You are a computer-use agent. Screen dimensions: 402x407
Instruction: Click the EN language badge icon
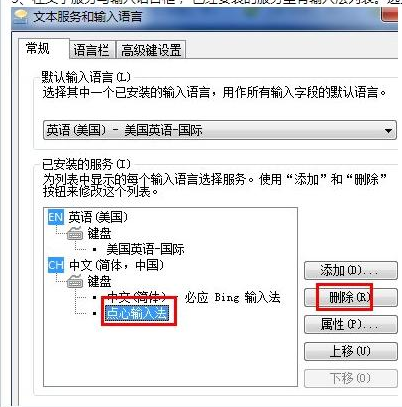coord(56,217)
